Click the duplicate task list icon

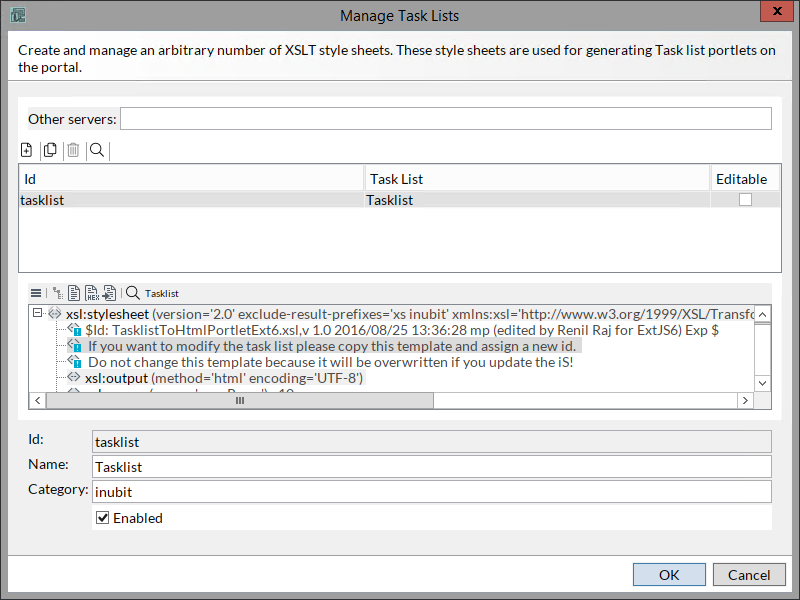coord(50,150)
